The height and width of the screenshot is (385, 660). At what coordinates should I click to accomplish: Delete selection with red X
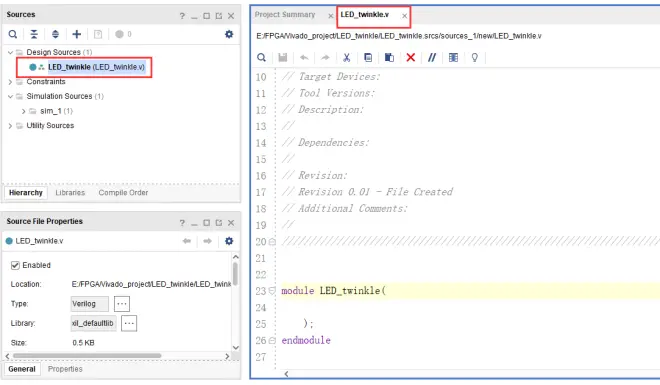coord(410,58)
